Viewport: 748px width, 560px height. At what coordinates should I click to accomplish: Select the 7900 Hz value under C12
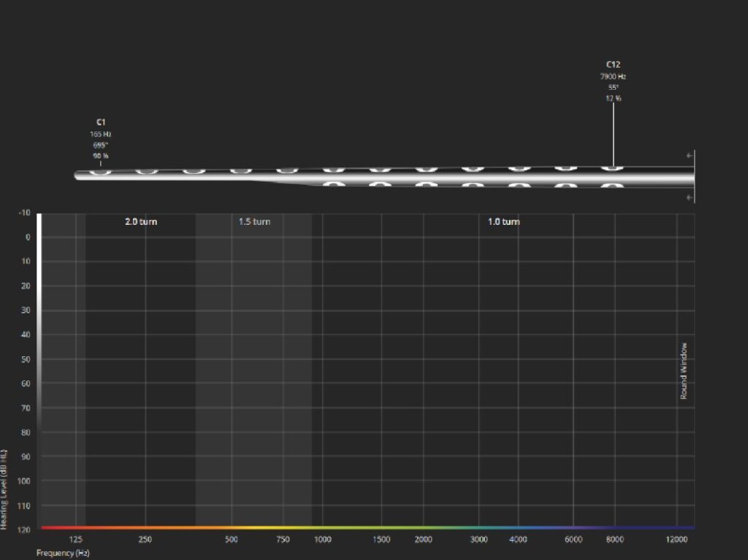tap(613, 76)
